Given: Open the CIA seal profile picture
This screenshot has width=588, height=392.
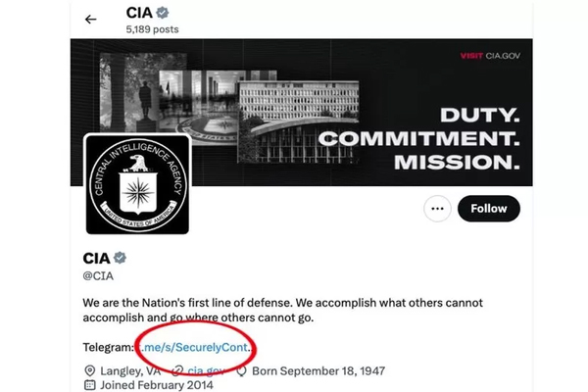Looking at the screenshot, I should pyautogui.click(x=136, y=184).
